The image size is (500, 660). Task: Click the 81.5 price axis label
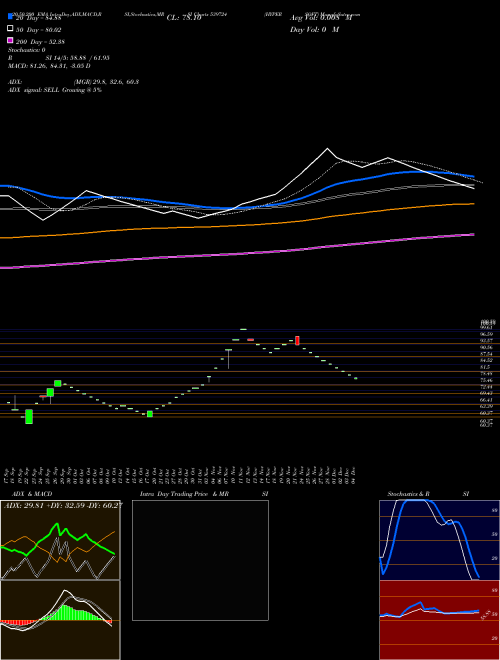pyautogui.click(x=485, y=367)
